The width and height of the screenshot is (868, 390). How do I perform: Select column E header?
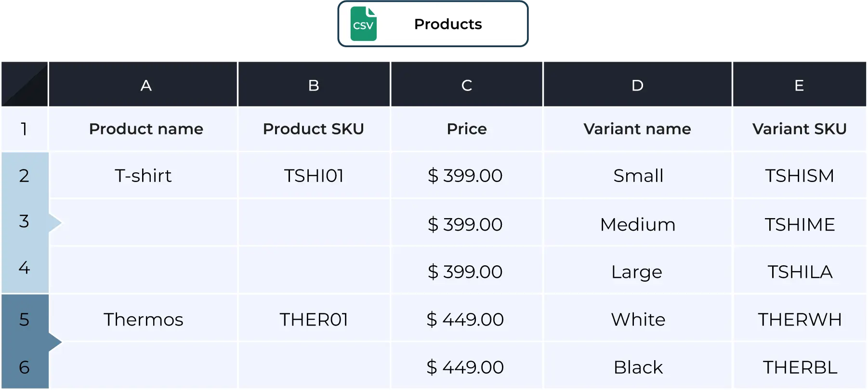pyautogui.click(x=800, y=84)
